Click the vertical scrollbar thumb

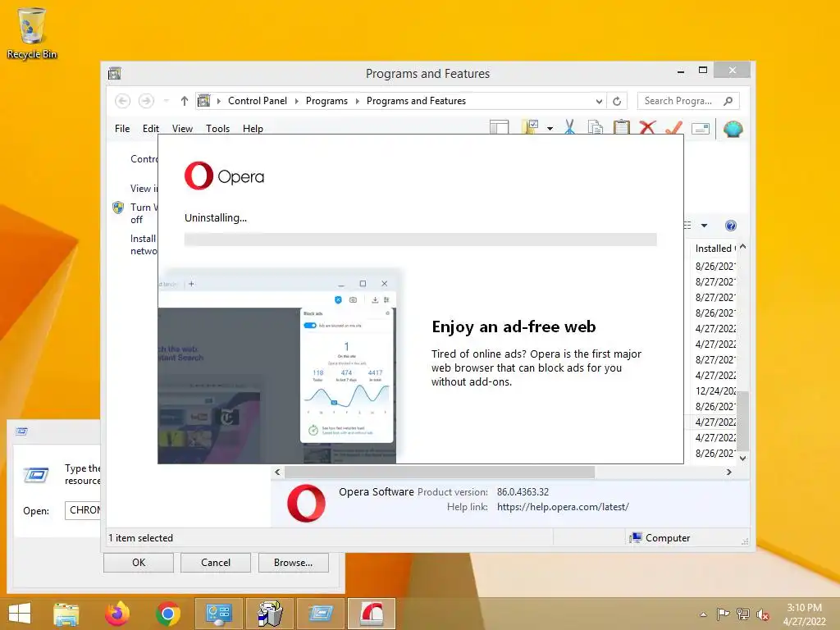[742, 421]
